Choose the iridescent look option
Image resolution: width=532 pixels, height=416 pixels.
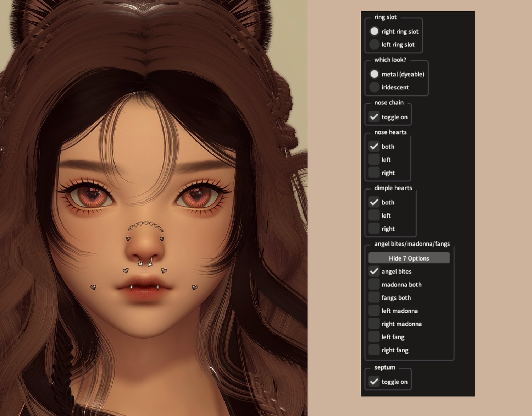(374, 87)
